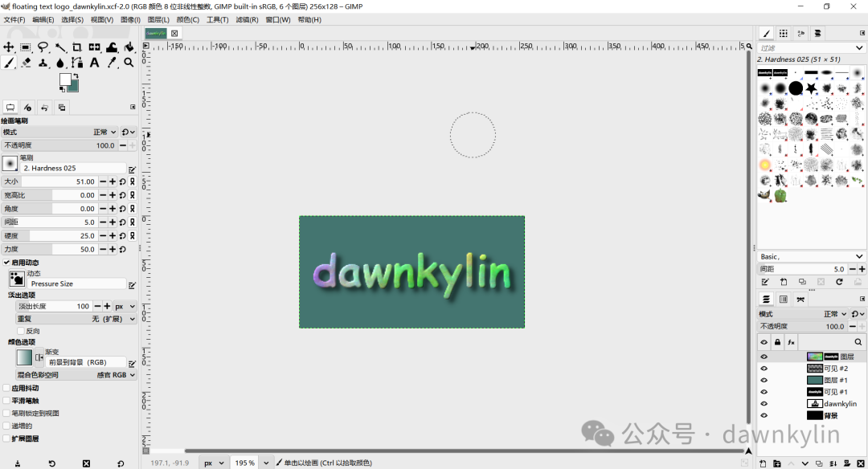Choose the Bucket Fill tool
Viewport: 868px width, 469px height.
click(112, 47)
